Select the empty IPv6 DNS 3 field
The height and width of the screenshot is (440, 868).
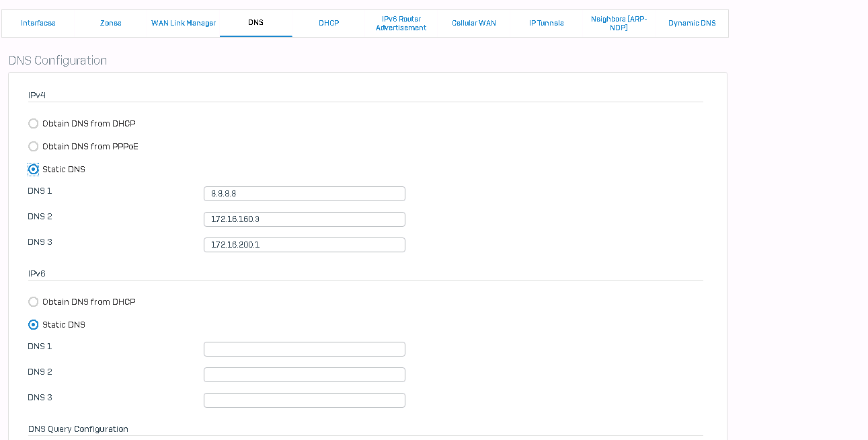tap(304, 400)
